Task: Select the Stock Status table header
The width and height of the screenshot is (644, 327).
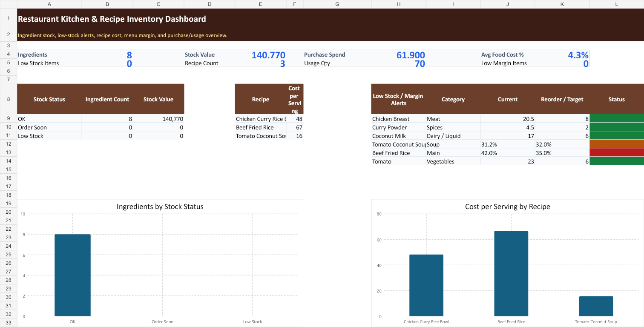Action: (49, 99)
